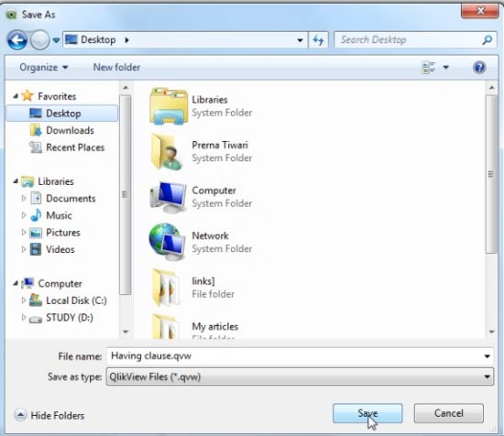Screen dimensions: 504x436
Task: Click the change view icon
Action: [429, 68]
